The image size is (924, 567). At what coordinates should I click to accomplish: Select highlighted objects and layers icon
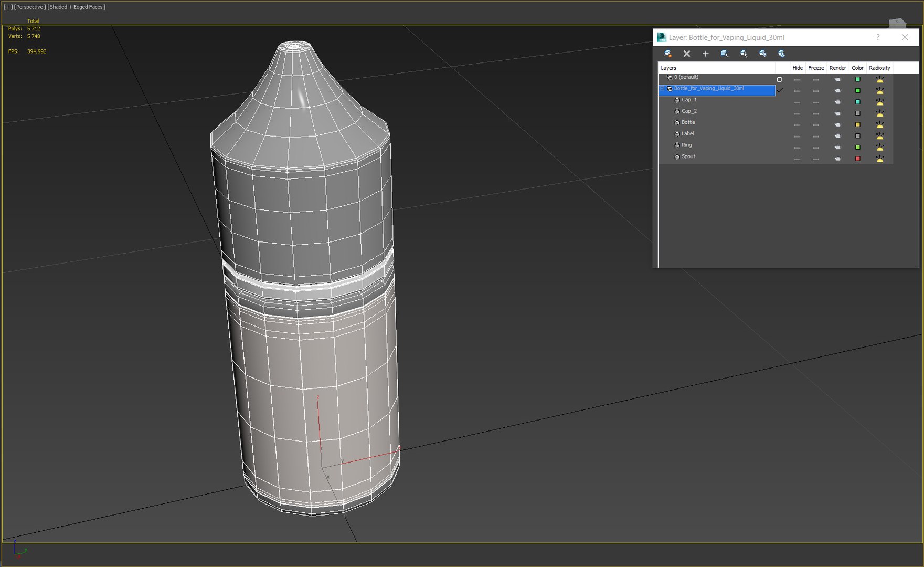724,54
